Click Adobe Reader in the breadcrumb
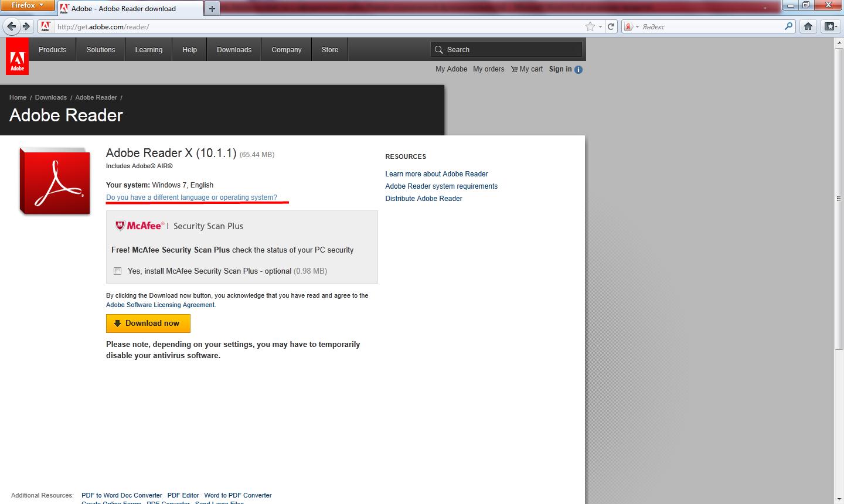This screenshot has height=504, width=844. point(96,97)
